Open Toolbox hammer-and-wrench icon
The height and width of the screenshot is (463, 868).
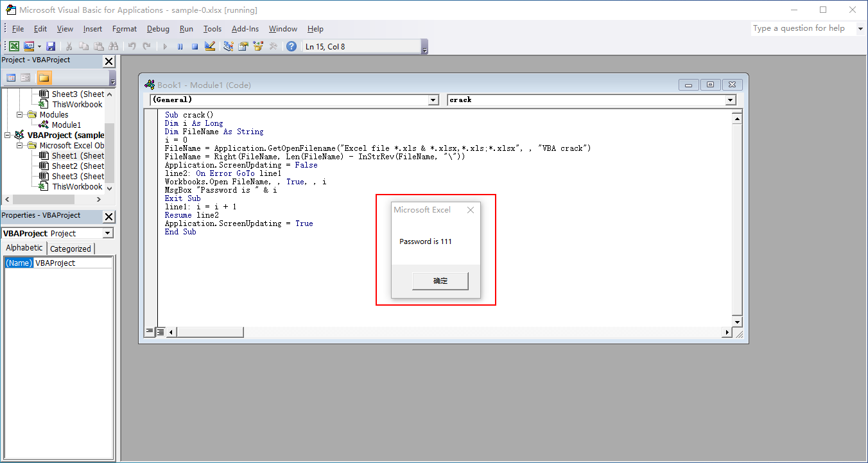click(273, 46)
